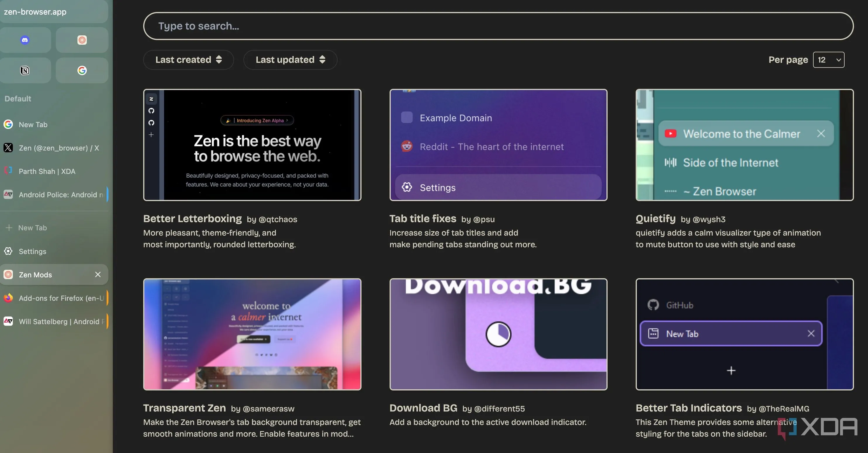Open the Per page dropdown
The image size is (868, 453).
(x=828, y=60)
